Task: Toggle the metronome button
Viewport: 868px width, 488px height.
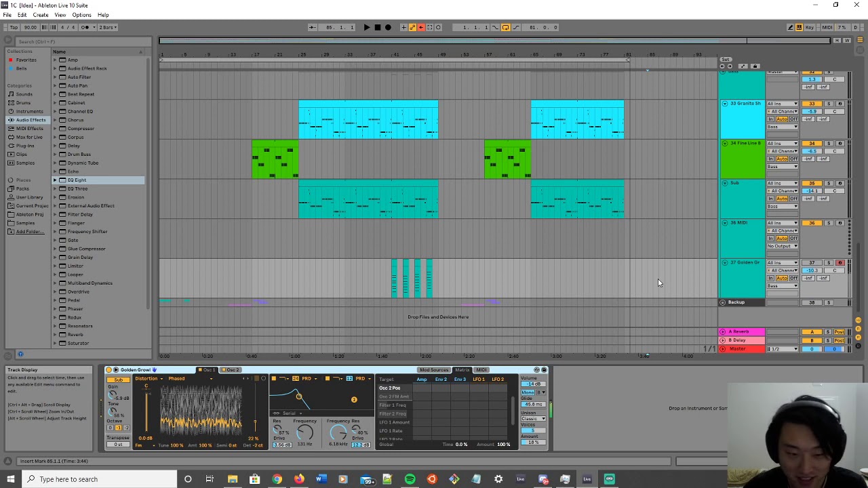Action: pyautogui.click(x=85, y=27)
